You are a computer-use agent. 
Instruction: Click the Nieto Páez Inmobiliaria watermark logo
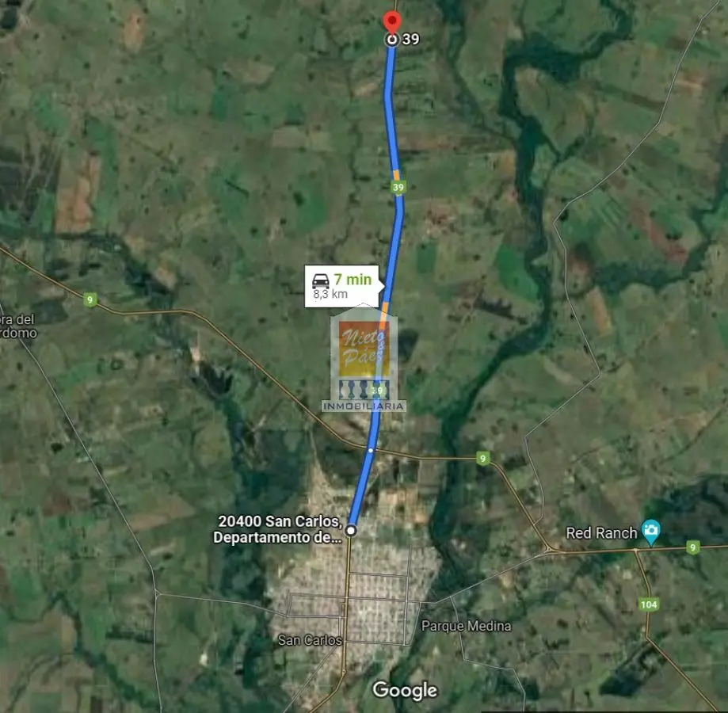click(364, 358)
